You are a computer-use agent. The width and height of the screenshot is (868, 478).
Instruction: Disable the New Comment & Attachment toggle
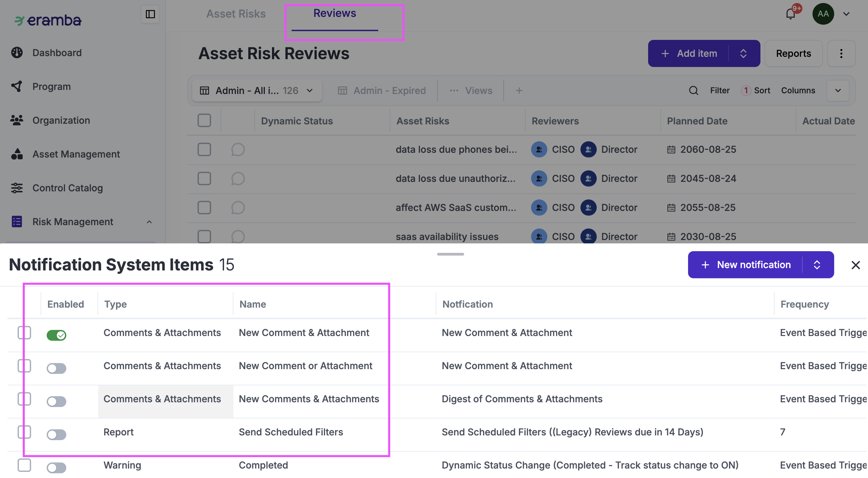pos(56,335)
